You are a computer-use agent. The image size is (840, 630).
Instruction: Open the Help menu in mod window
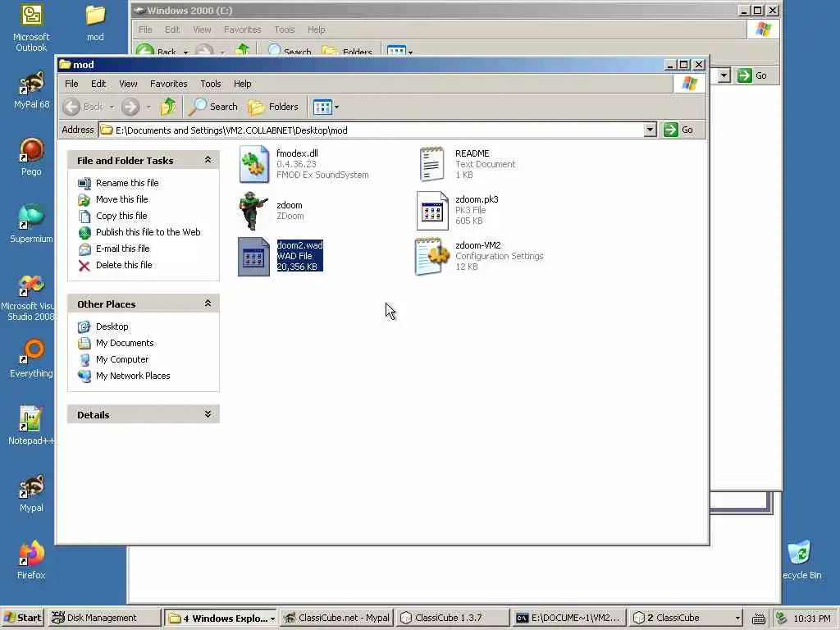coord(242,84)
